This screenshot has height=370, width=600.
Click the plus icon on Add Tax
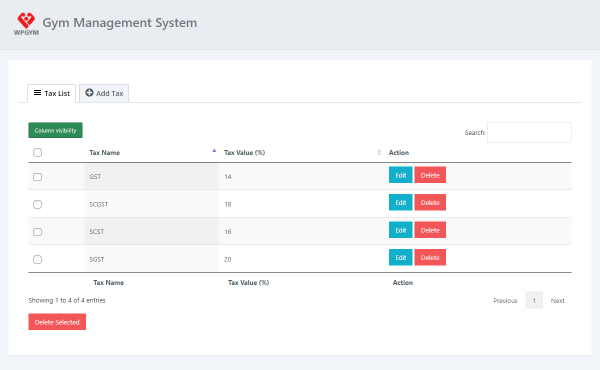(89, 93)
